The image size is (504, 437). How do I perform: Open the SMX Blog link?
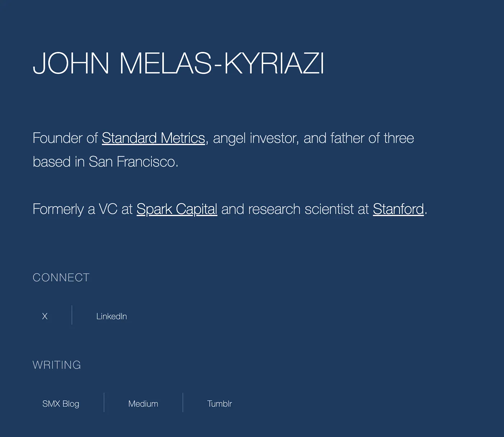click(60, 403)
